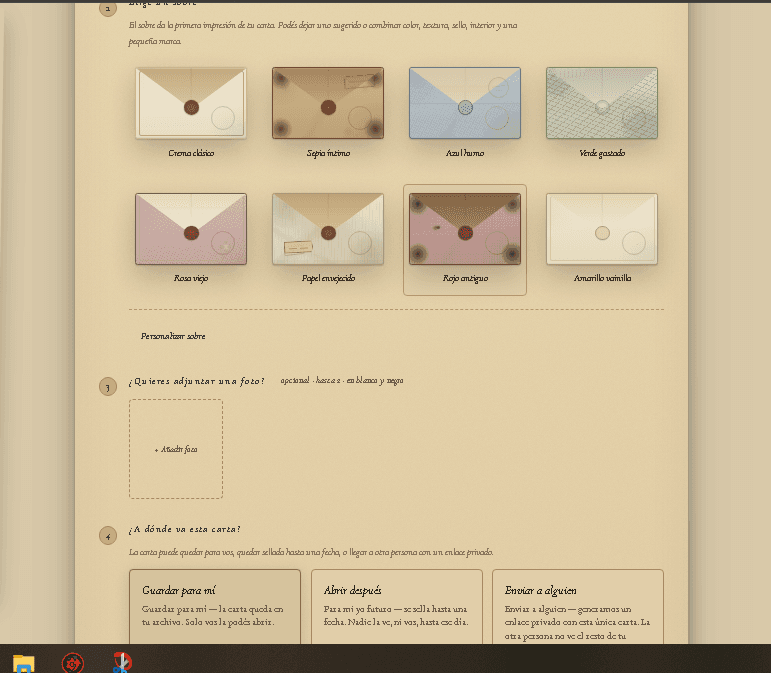Click the ¿Quieres adjuntar una foto? heading
Screen dimensions: 771x673
197,381
